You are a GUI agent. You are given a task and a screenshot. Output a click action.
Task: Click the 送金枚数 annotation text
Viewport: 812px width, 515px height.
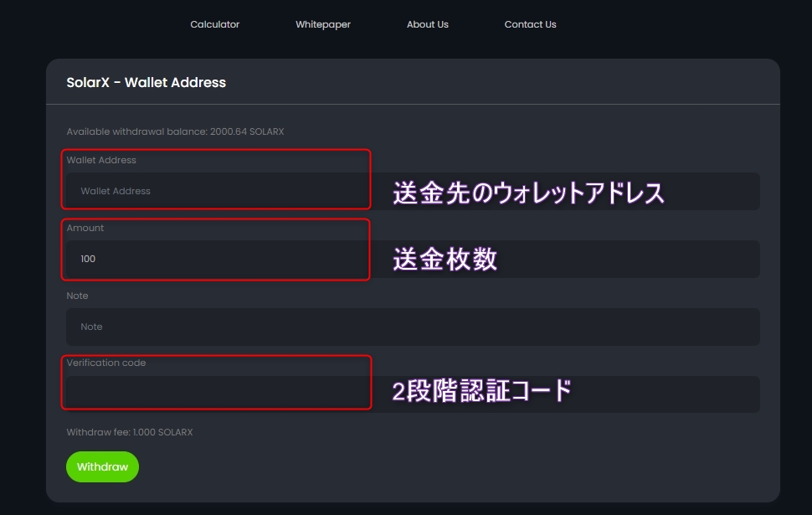pyautogui.click(x=445, y=260)
